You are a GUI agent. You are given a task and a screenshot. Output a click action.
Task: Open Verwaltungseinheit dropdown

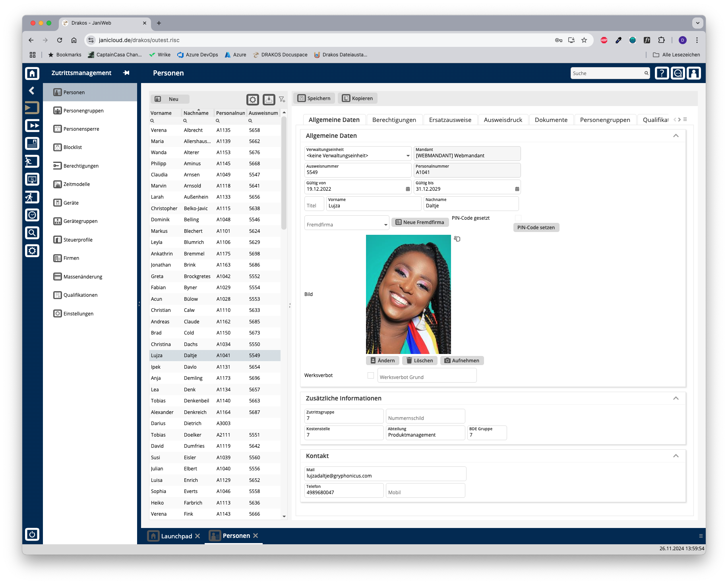[408, 156]
